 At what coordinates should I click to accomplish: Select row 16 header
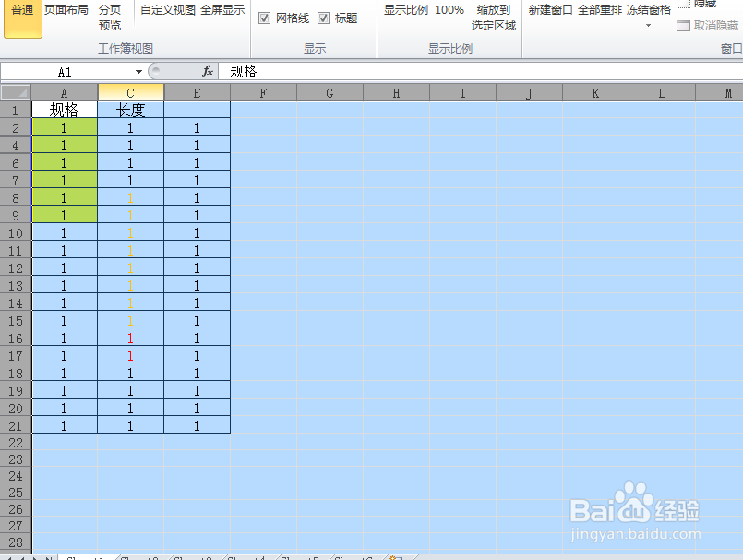[16, 339]
